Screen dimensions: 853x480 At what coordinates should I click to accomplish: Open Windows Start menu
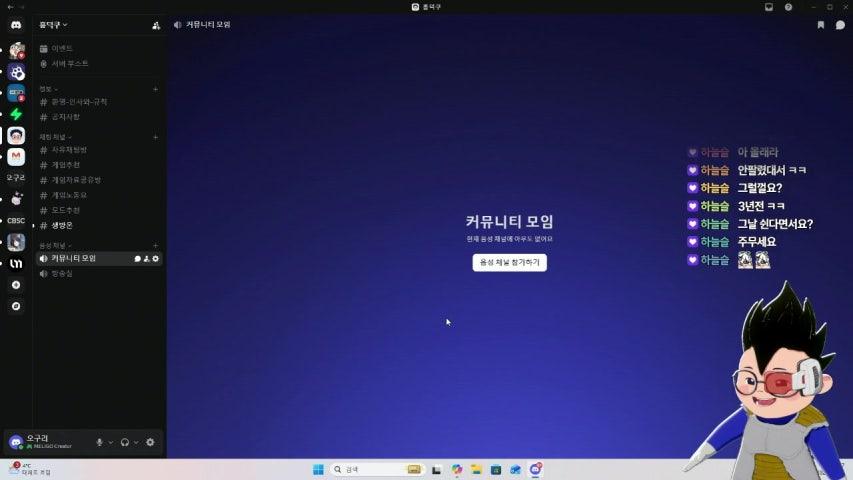[x=318, y=469]
